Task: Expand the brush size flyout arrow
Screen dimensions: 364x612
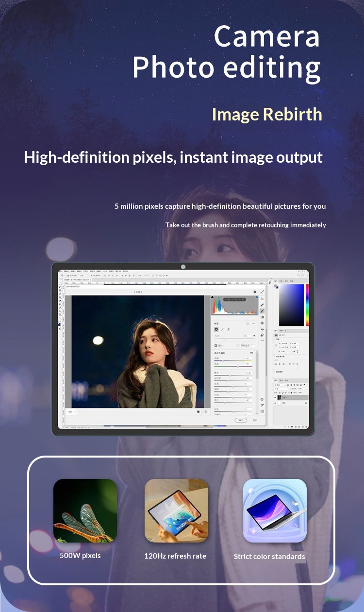Action: click(253, 336)
